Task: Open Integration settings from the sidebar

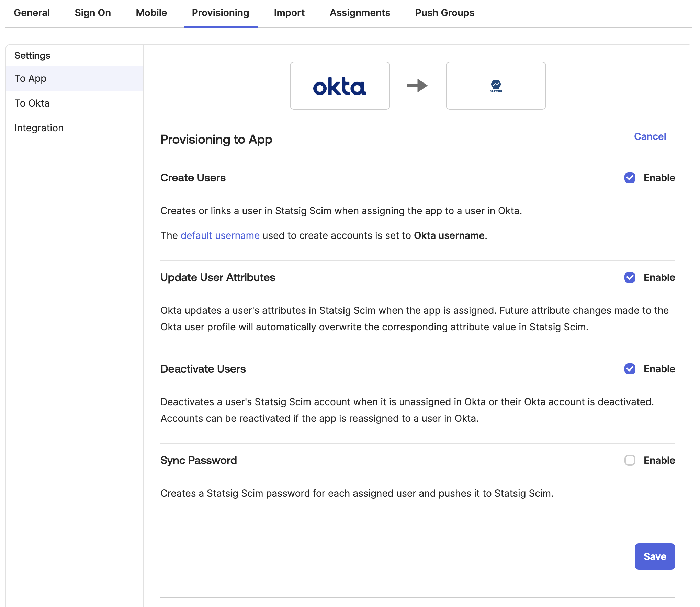Action: [39, 128]
